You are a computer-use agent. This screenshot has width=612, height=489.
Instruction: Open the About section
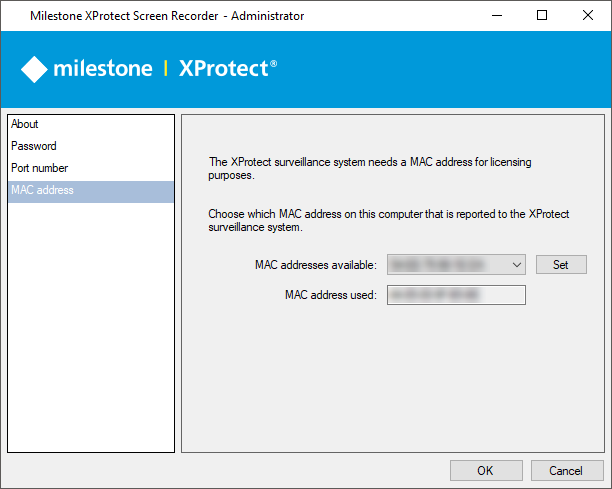[x=25, y=124]
